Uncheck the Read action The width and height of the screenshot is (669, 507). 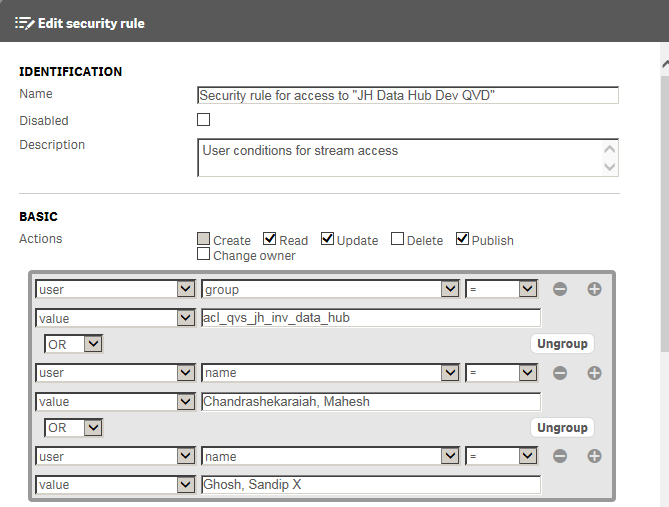tap(269, 239)
